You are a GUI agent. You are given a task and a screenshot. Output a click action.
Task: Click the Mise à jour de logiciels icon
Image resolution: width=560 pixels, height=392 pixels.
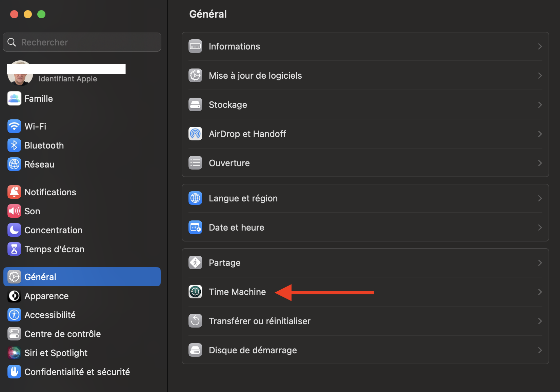[195, 76]
